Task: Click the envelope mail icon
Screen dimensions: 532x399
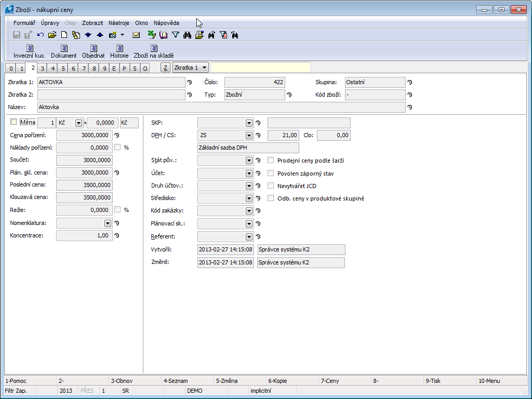Action: (136, 35)
